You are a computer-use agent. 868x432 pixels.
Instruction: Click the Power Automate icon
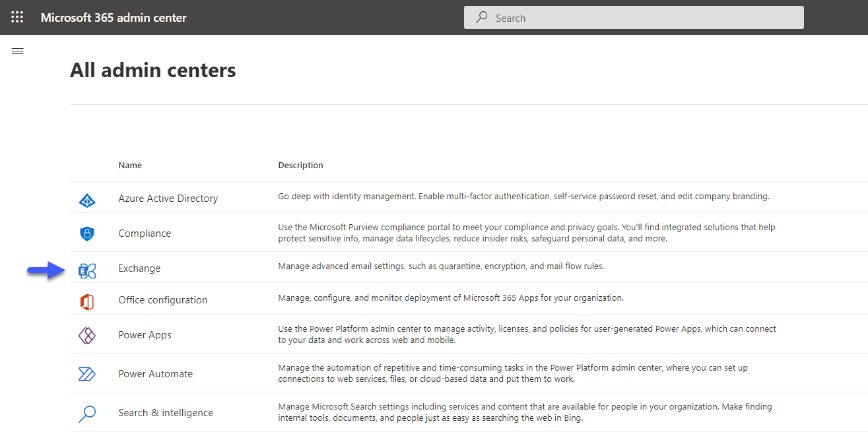point(87,374)
